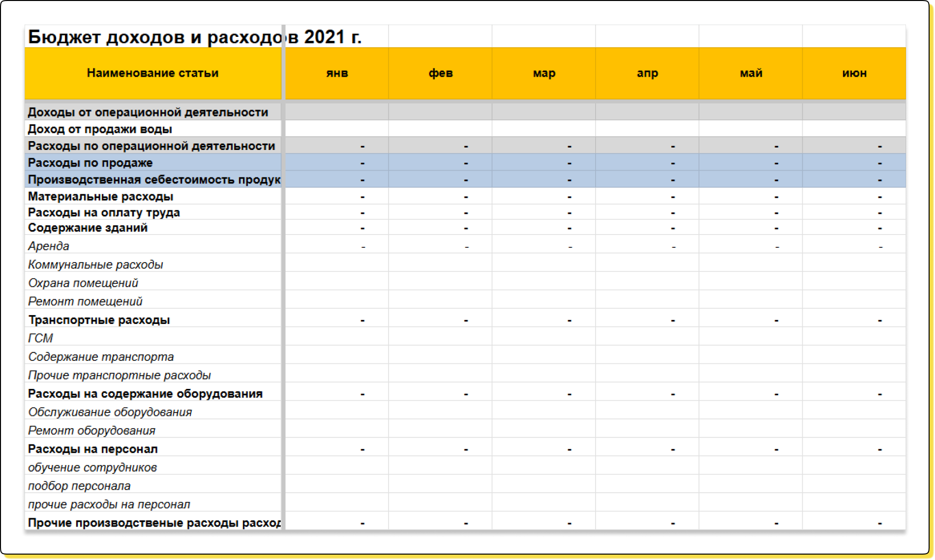
Task: Click row 'Расходы по операционной деятельности'
Action: click(x=465, y=146)
